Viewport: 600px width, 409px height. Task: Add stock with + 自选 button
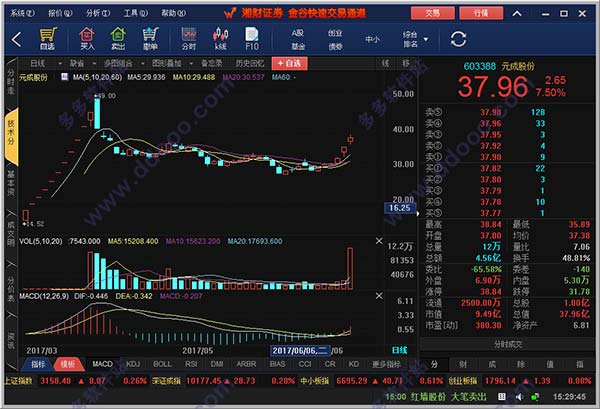(289, 63)
